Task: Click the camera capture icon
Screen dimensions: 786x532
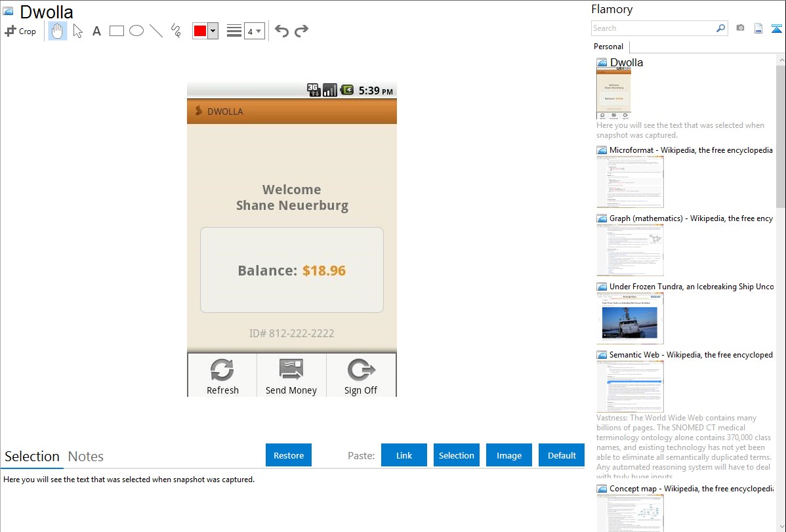Action: 740,28
